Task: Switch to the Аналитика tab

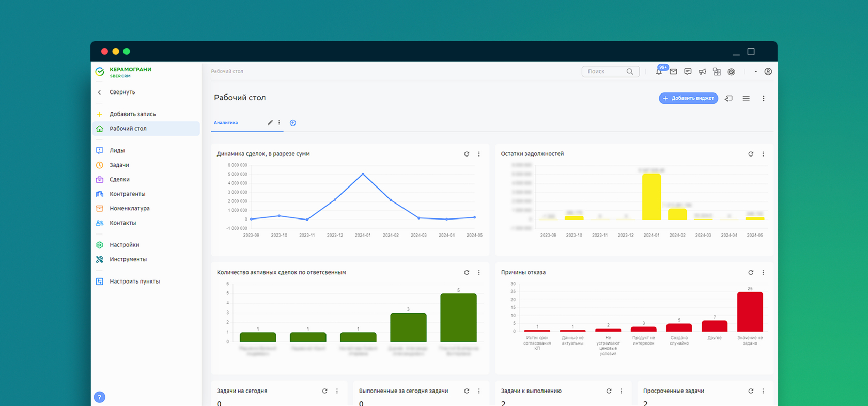Action: pos(226,123)
